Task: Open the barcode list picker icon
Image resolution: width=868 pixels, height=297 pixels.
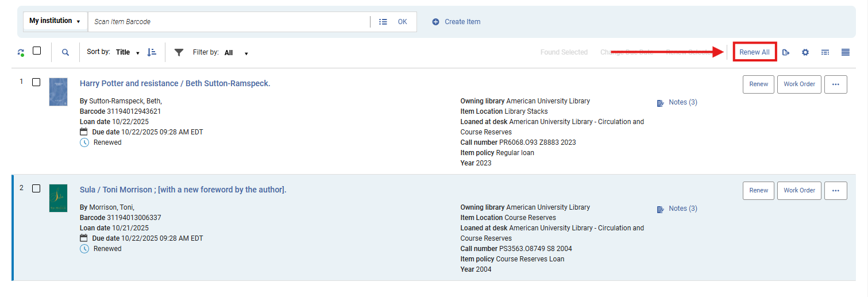Action: tap(383, 22)
